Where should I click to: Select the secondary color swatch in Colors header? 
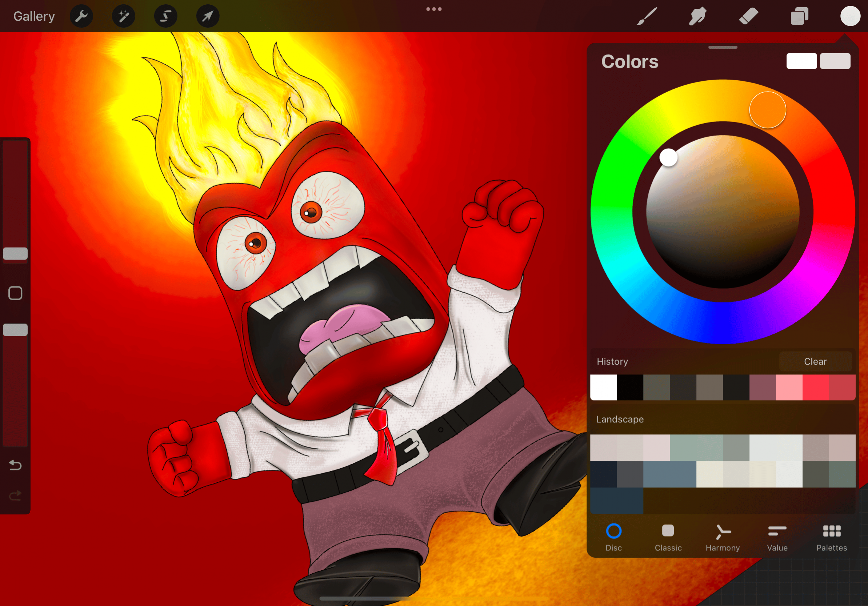(835, 61)
